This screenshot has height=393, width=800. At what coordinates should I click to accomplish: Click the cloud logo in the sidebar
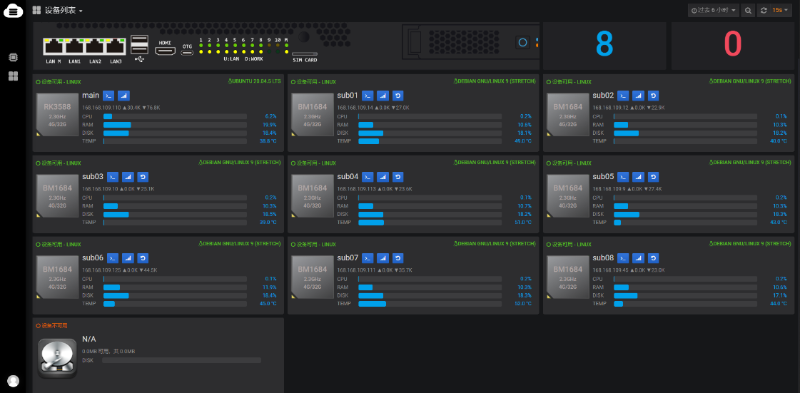(13, 10)
